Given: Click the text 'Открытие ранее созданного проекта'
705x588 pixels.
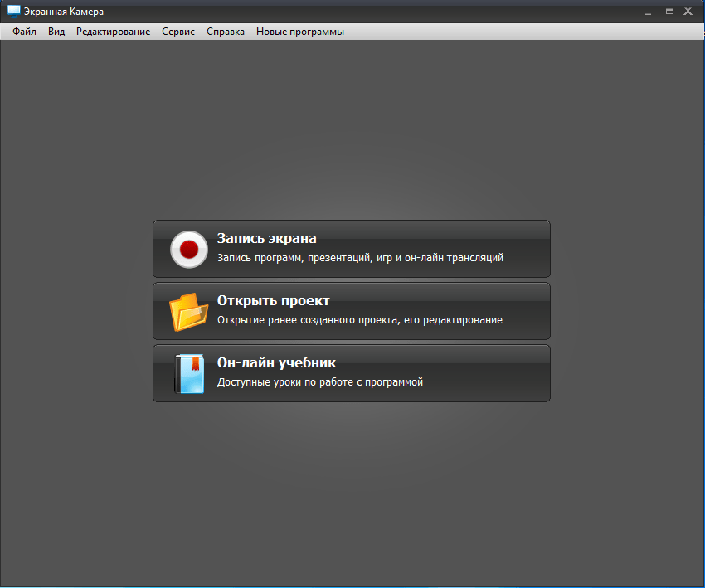Looking at the screenshot, I should [359, 320].
